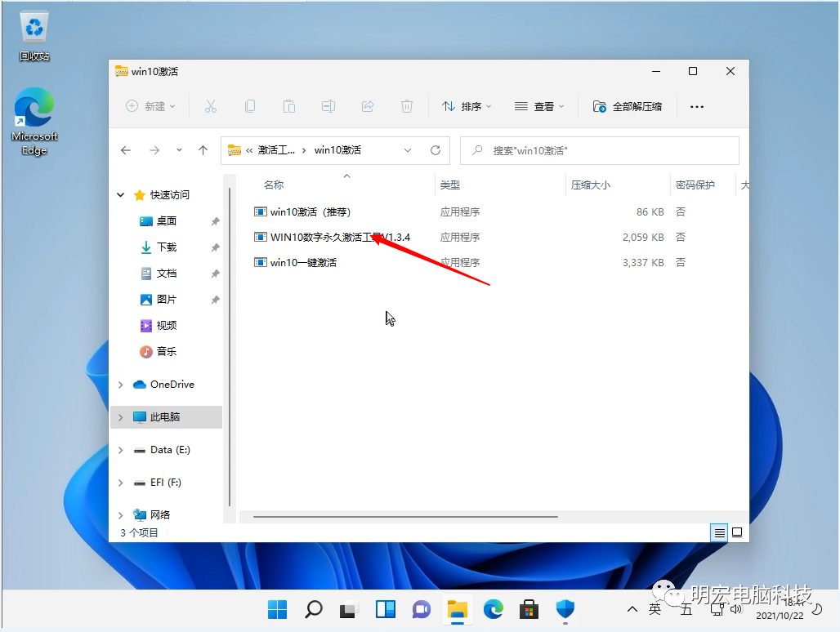Click 全部解压缩 extract all button
The width and height of the screenshot is (840, 632).
628,106
